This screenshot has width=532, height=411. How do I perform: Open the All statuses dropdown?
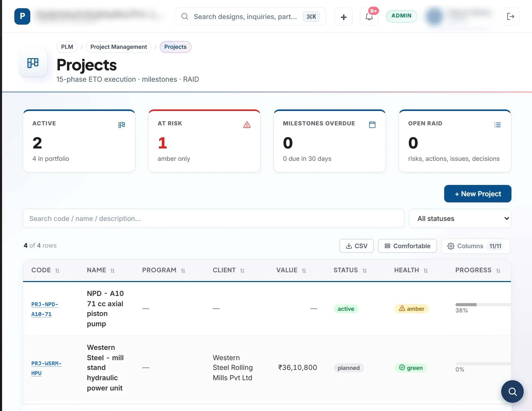[460, 219]
